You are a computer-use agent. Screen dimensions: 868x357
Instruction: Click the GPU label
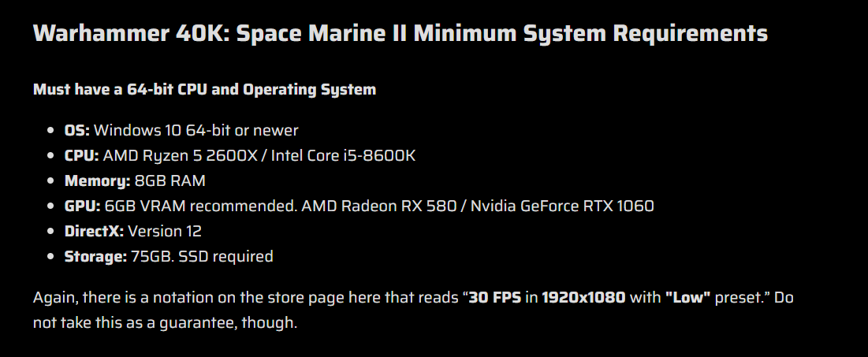pos(83,206)
